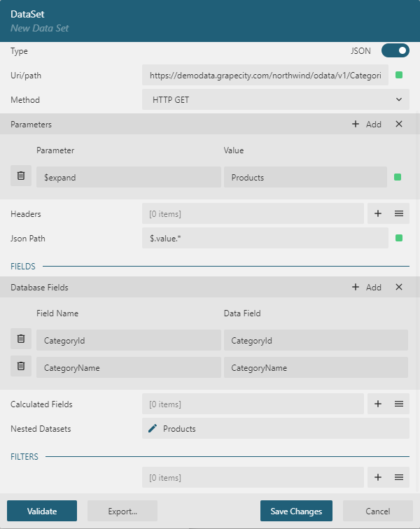Click the green indicator beside Json Path

coord(399,238)
